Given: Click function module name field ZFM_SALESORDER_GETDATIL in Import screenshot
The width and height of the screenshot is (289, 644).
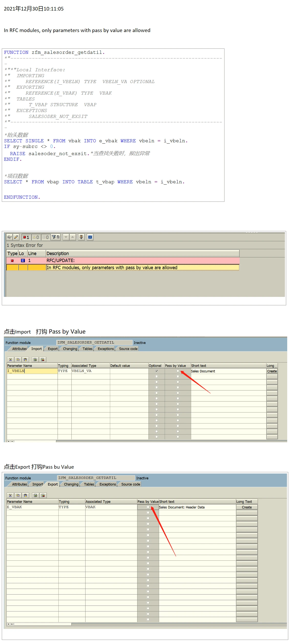Looking at the screenshot, I should click(x=94, y=343).
